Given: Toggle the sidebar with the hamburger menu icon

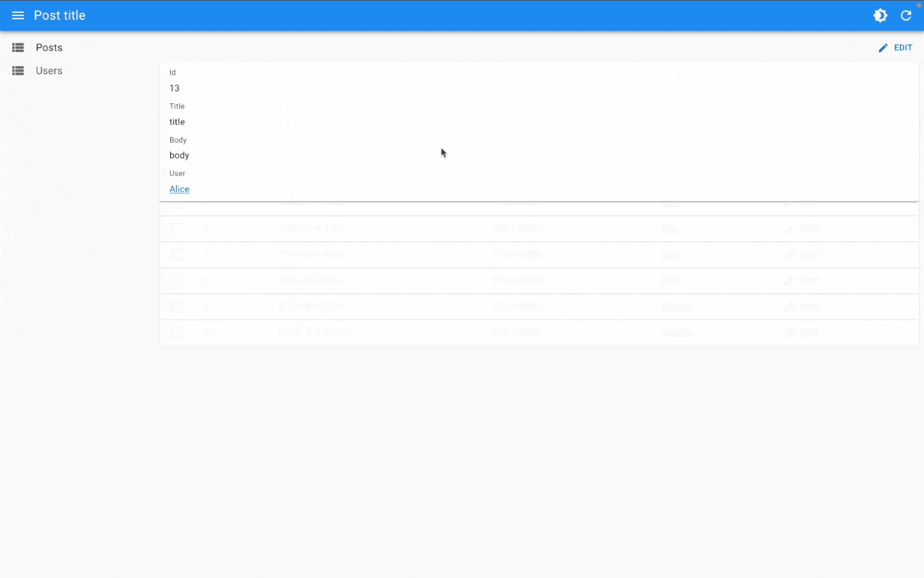Looking at the screenshot, I should point(18,15).
